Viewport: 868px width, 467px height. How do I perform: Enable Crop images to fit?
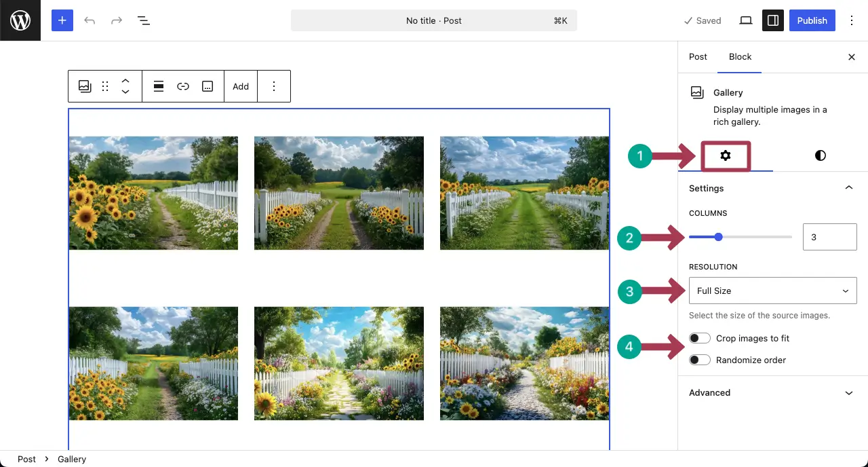pyautogui.click(x=700, y=338)
